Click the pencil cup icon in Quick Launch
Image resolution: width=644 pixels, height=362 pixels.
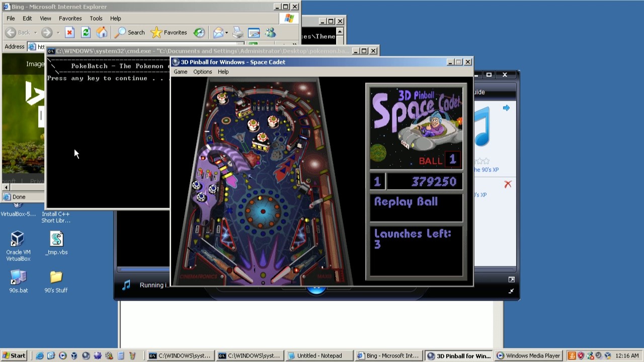pos(132,355)
